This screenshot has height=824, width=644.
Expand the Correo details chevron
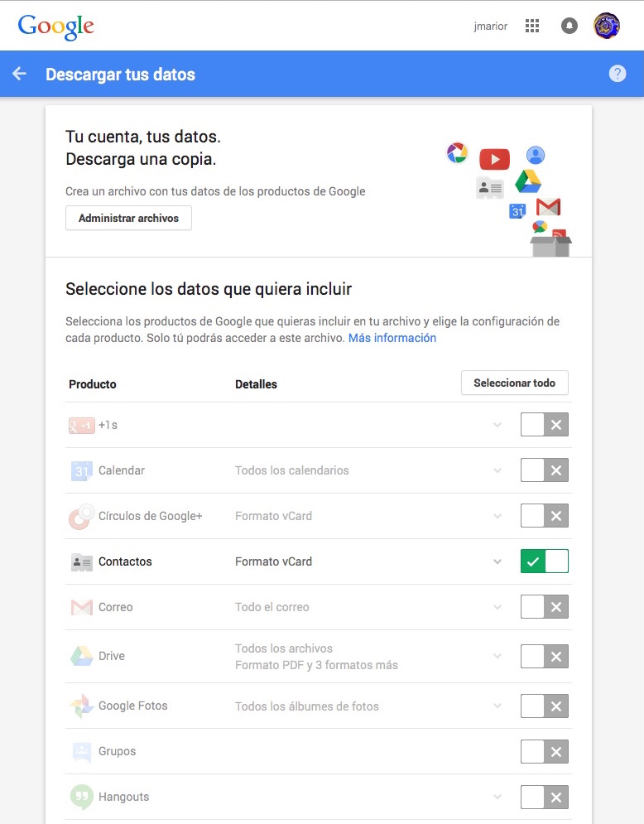point(497,607)
